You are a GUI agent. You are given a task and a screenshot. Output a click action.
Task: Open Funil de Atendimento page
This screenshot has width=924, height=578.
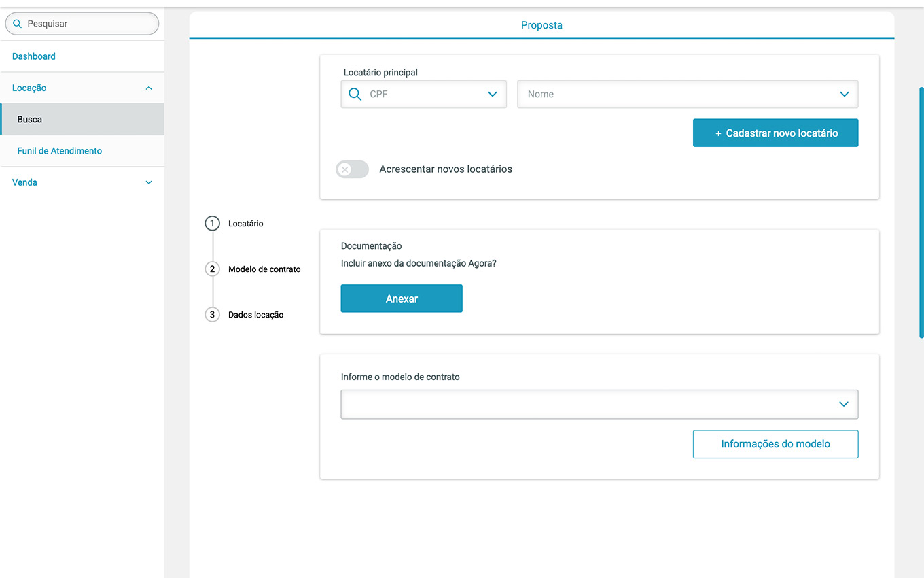click(60, 151)
